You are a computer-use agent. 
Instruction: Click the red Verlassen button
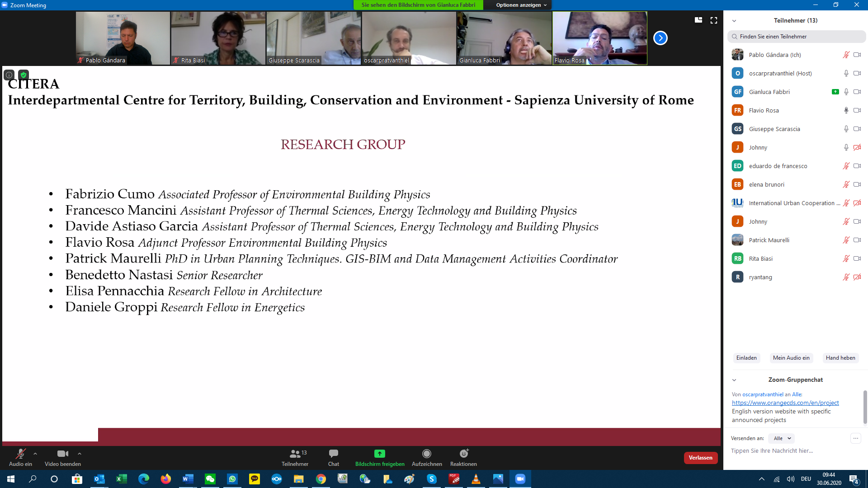point(700,458)
